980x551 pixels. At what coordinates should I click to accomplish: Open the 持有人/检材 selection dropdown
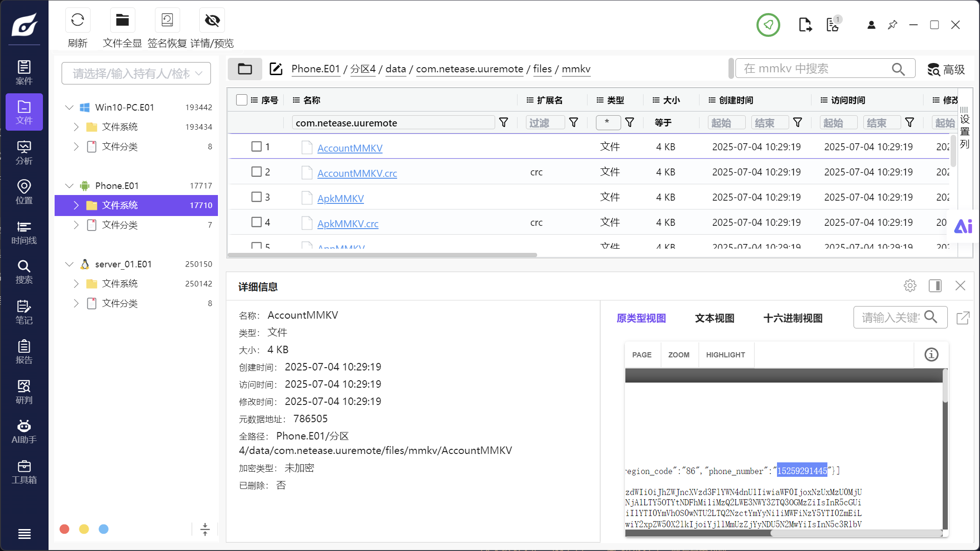(x=136, y=73)
